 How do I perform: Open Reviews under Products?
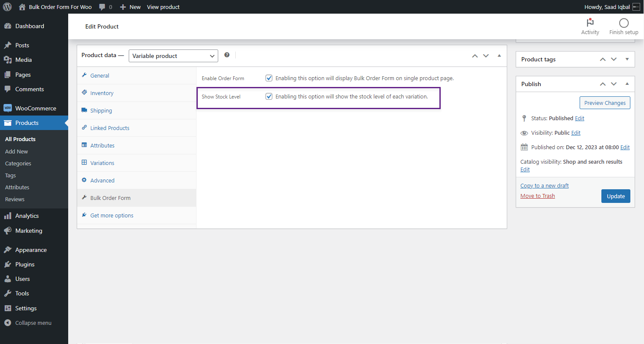[x=14, y=199]
